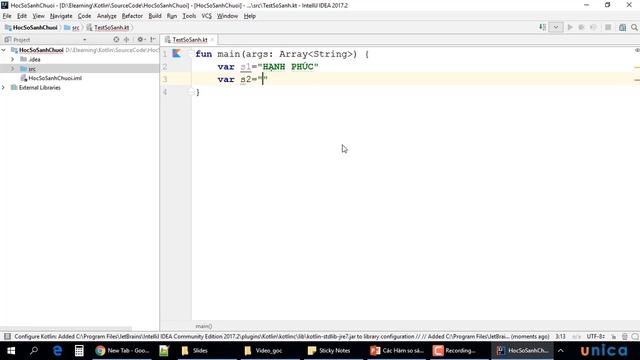Open the run configuration dropdown
The height and width of the screenshot is (360, 640).
[556, 27]
